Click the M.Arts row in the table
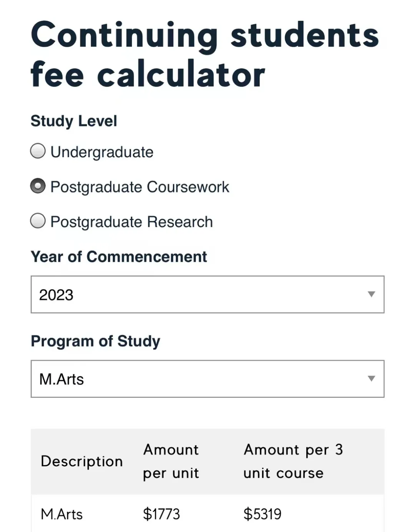The height and width of the screenshot is (532, 415). coord(61,514)
